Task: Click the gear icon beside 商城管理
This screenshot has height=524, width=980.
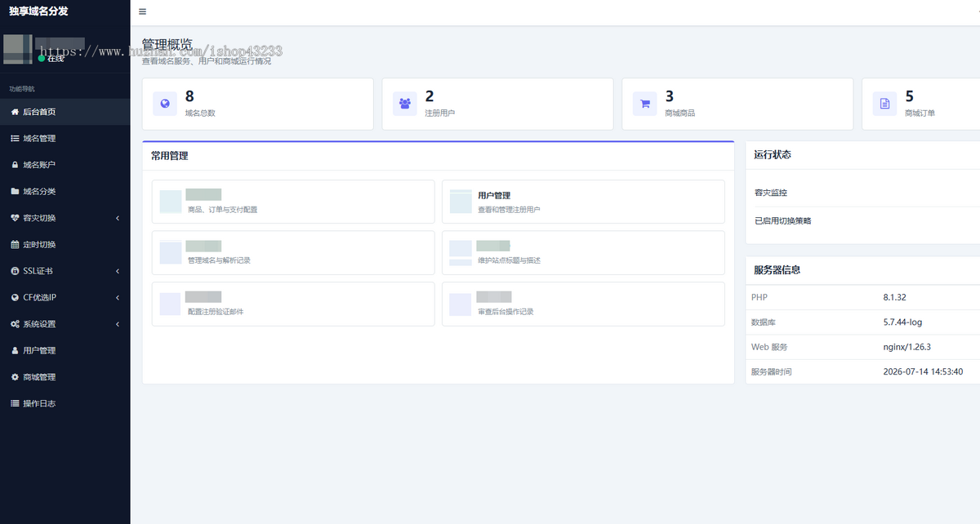Action: (15, 377)
